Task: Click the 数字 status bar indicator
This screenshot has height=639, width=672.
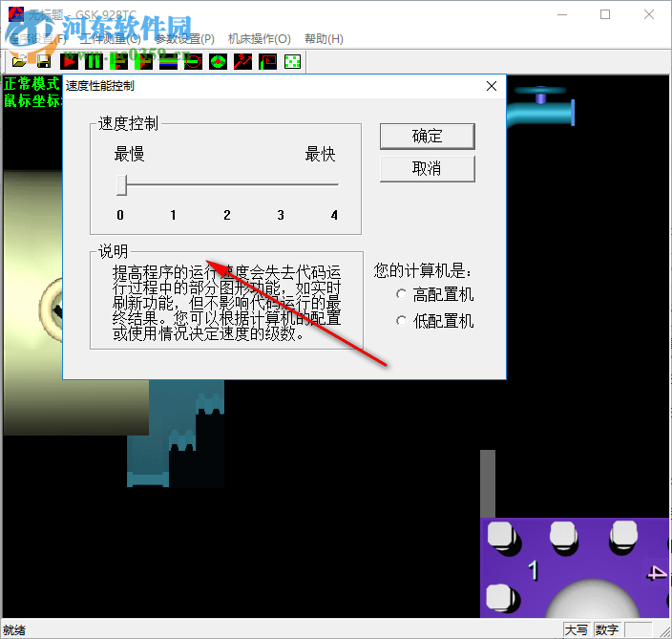Action: click(607, 630)
